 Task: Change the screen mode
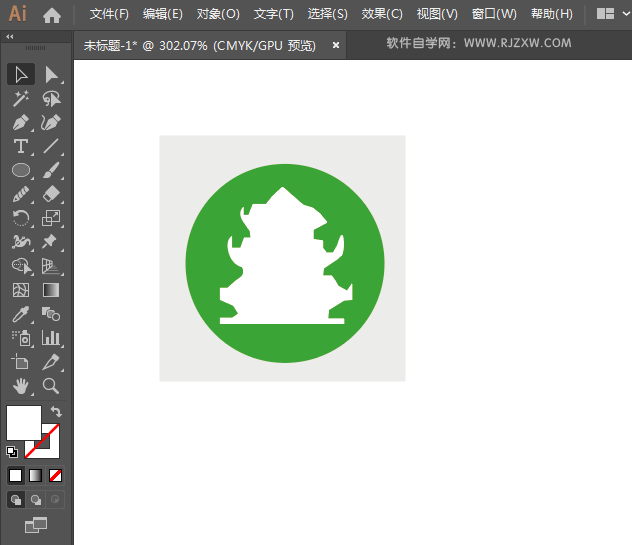[x=36, y=524]
